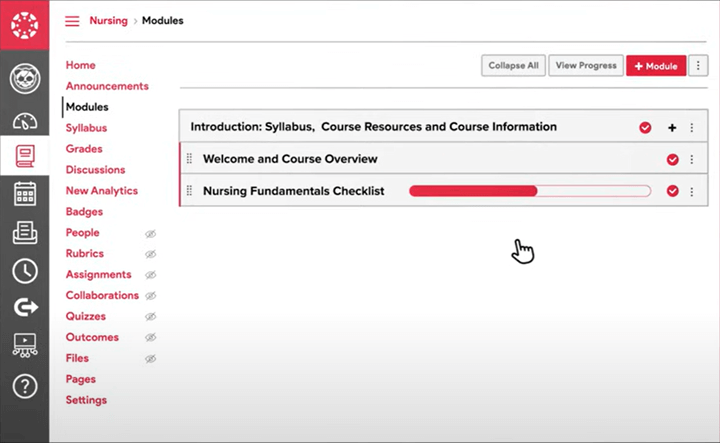Open the Welcome and Course Overview item
The image size is (720, 443).
290,159
